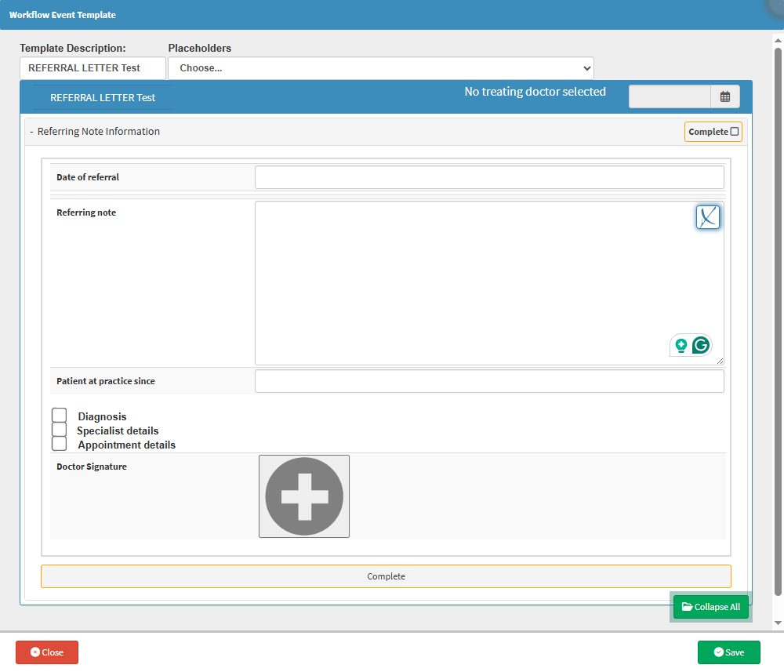Image resolution: width=784 pixels, height=672 pixels.
Task: Collapse the Referring Note Information section
Action: 31,132
